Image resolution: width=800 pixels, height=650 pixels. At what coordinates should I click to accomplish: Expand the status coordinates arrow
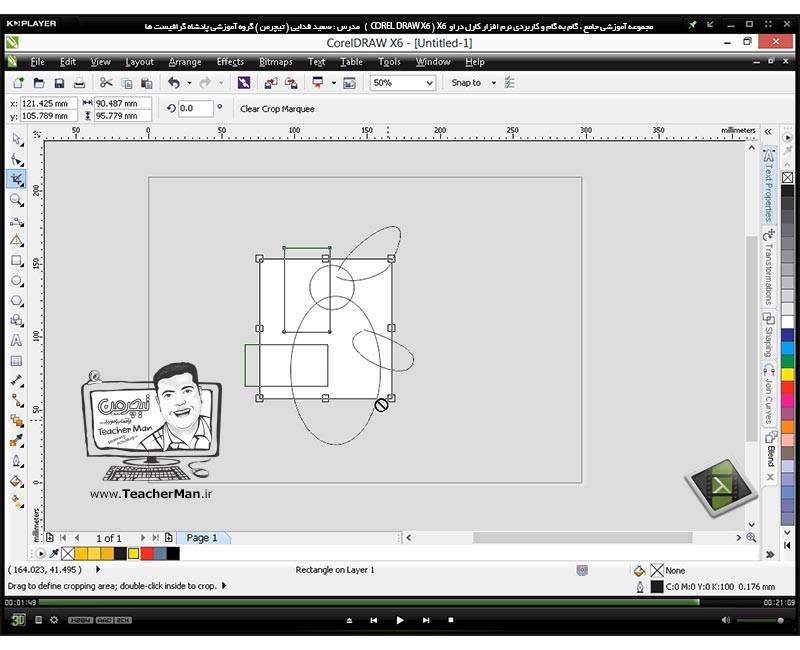98,569
